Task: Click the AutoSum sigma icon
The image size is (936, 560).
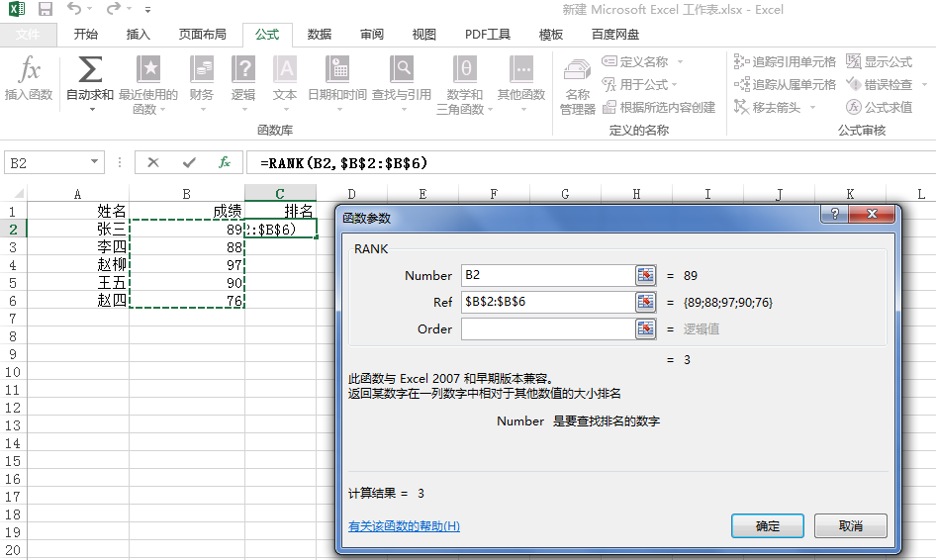Action: click(89, 69)
